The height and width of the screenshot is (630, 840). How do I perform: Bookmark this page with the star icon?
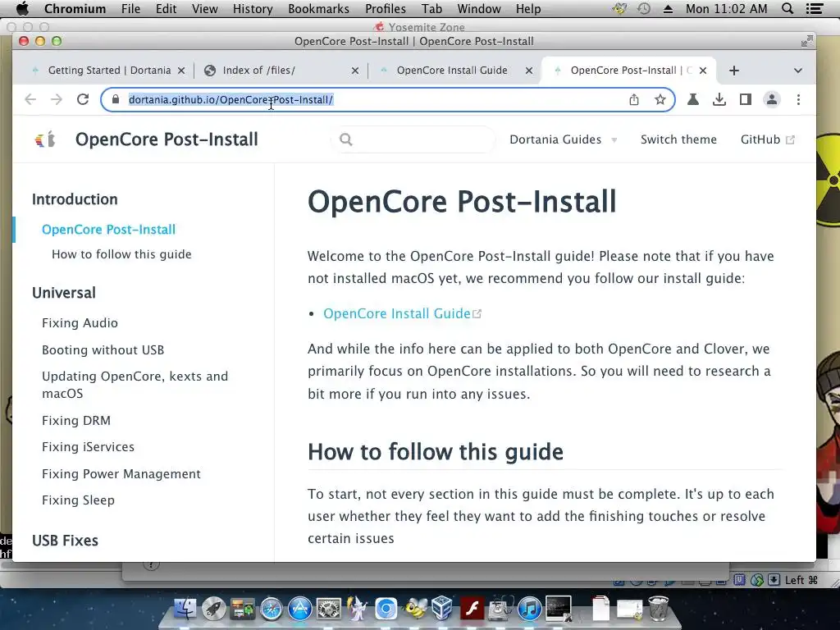tap(660, 99)
